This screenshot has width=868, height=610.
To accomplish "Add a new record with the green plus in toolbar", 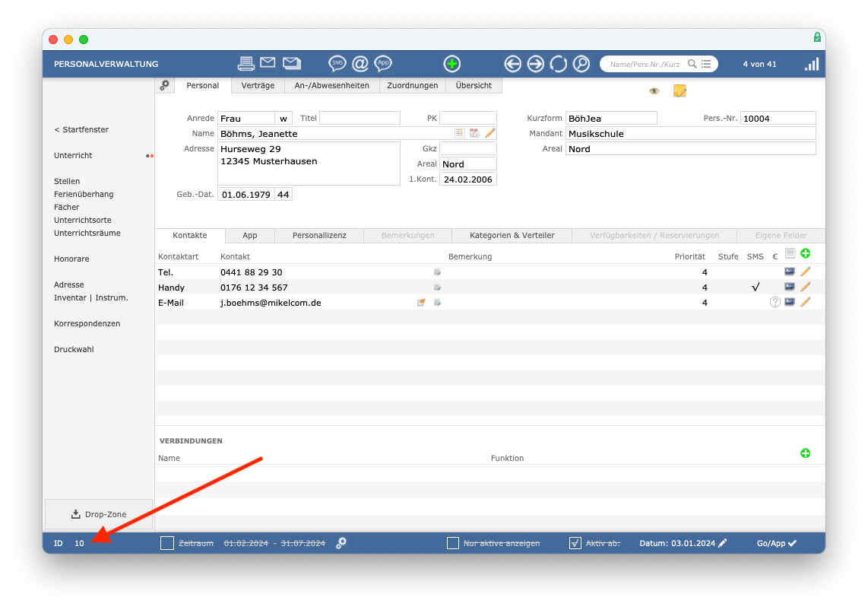I will tap(452, 64).
